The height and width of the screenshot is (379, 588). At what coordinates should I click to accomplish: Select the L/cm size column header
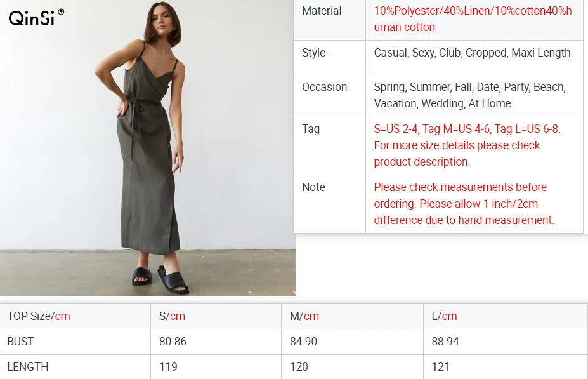click(x=444, y=316)
